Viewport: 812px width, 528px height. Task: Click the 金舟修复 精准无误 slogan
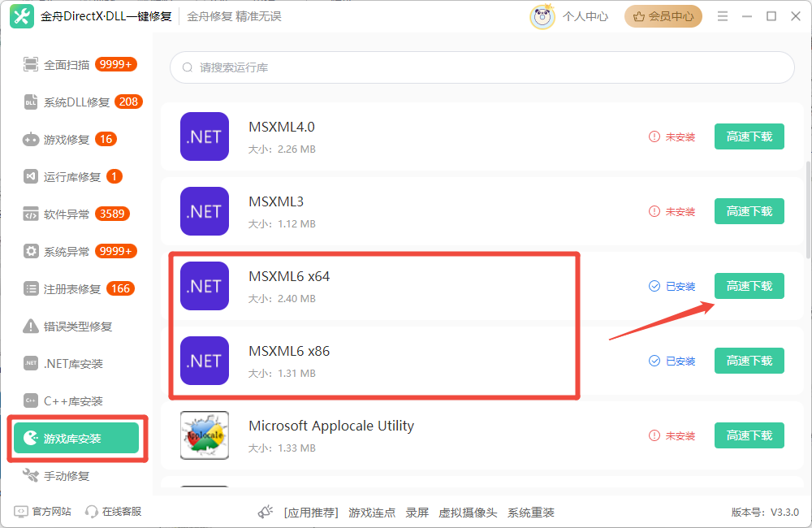tap(234, 16)
